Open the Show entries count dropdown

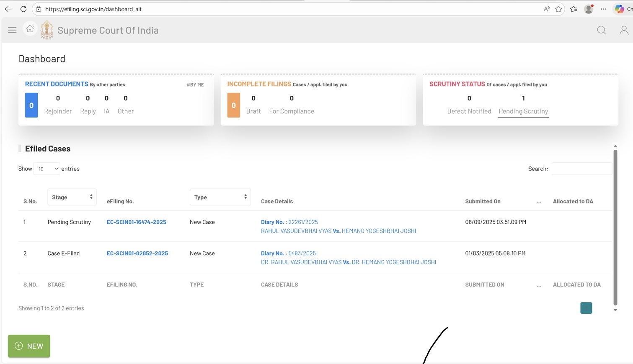pyautogui.click(x=47, y=169)
